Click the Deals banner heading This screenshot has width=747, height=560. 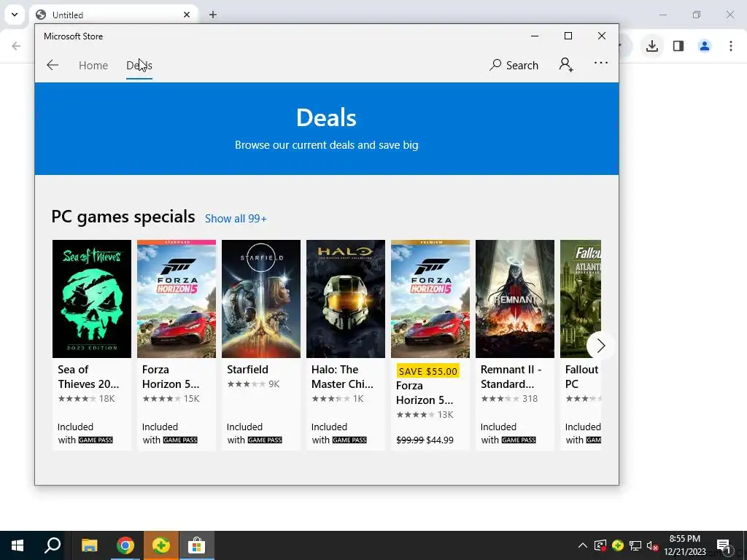pos(326,117)
